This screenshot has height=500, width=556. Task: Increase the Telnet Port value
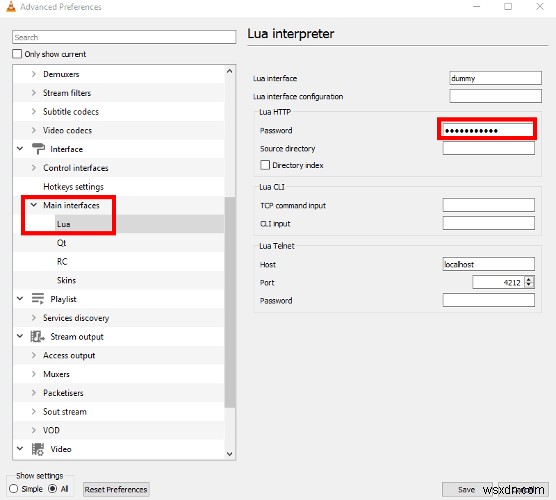(529, 279)
